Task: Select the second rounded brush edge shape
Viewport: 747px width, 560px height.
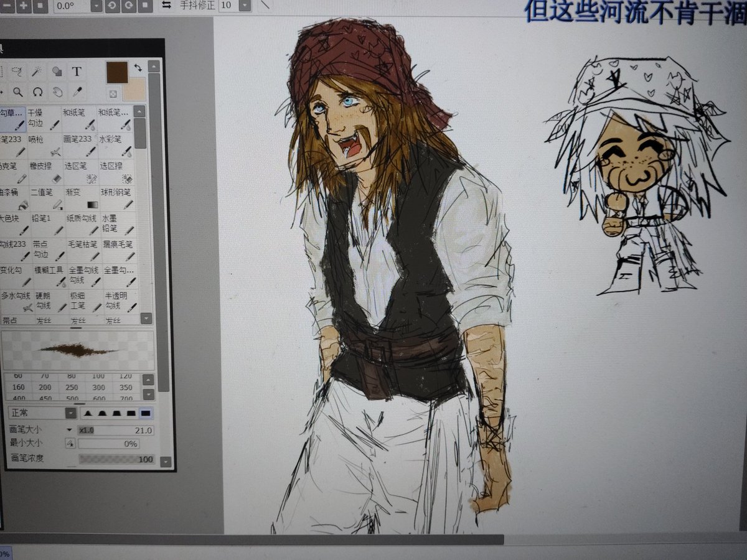Action: [x=103, y=413]
